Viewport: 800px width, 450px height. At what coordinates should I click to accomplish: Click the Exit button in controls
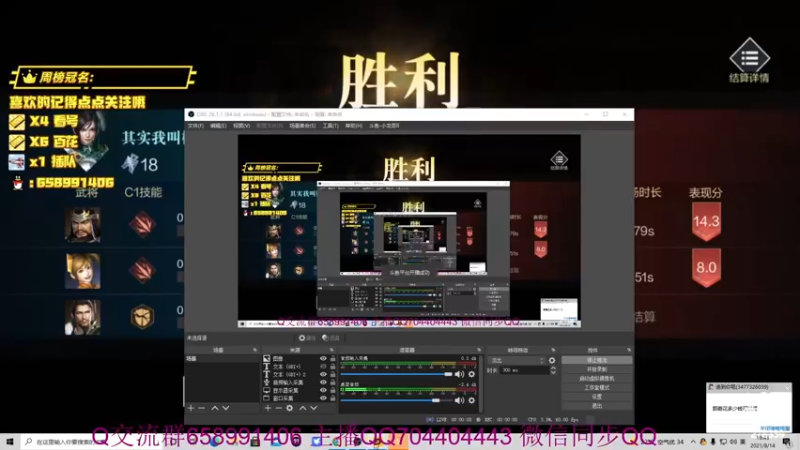[x=596, y=406]
